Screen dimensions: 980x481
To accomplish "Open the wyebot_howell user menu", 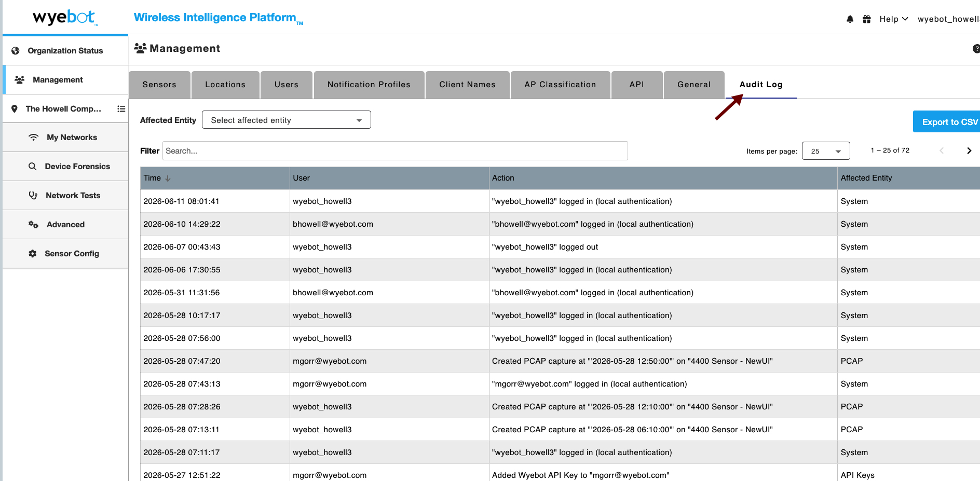I will click(x=948, y=19).
